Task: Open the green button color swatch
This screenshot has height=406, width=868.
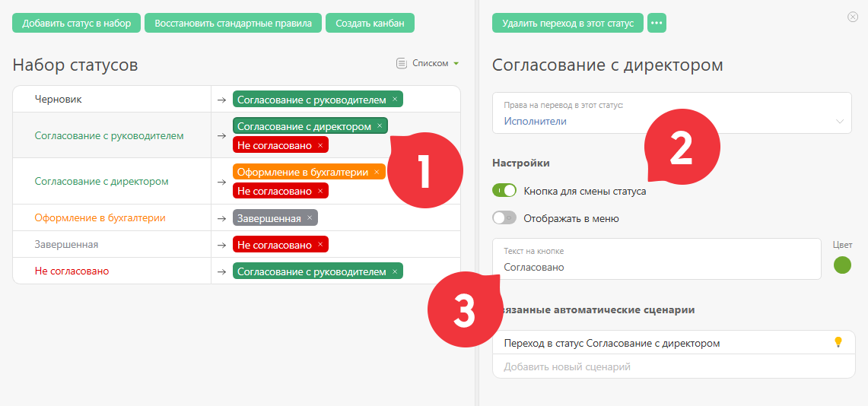Action: coord(842,265)
